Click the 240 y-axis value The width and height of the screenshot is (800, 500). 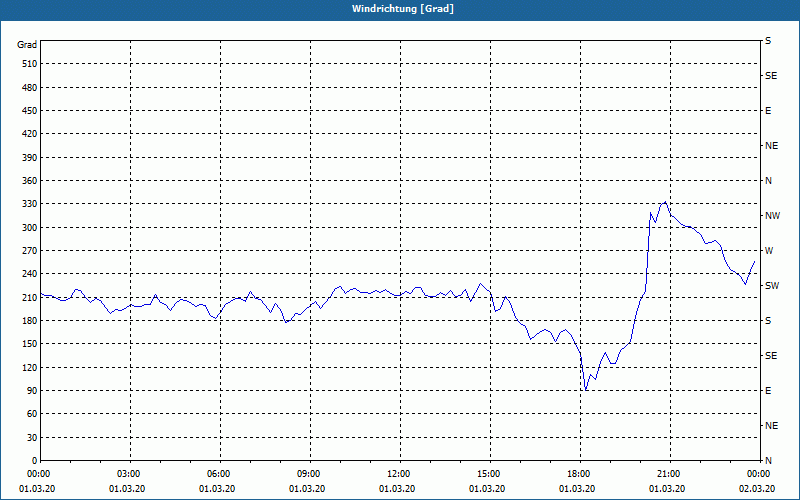[30, 274]
